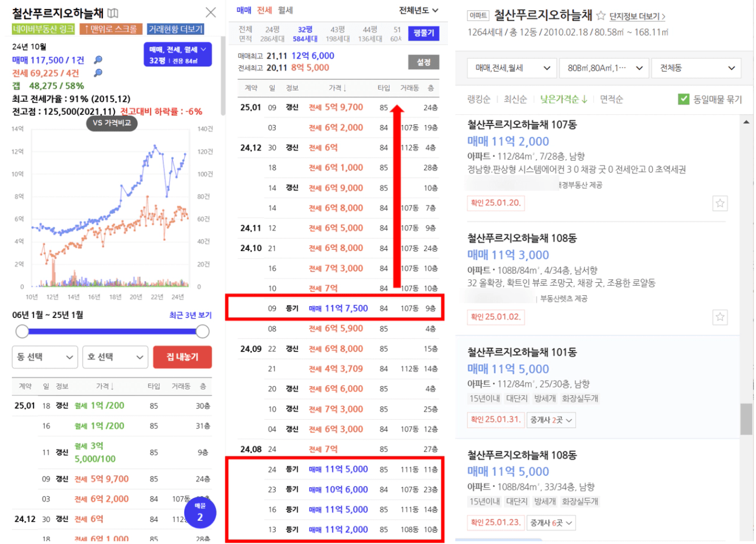The width and height of the screenshot is (756, 544).
Task: Click the 최근 3년 보기 link
Action: [190, 315]
